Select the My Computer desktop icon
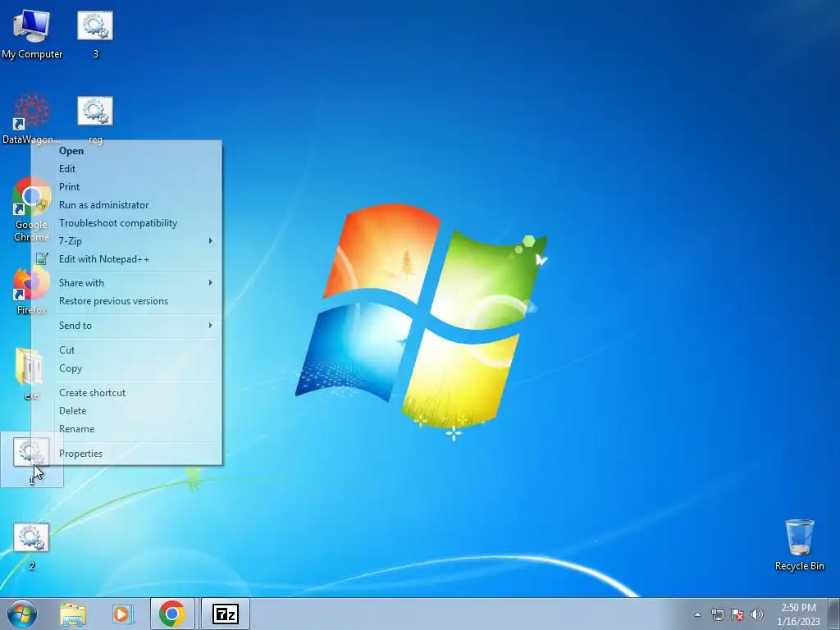The height and width of the screenshot is (630, 840). coord(32,33)
